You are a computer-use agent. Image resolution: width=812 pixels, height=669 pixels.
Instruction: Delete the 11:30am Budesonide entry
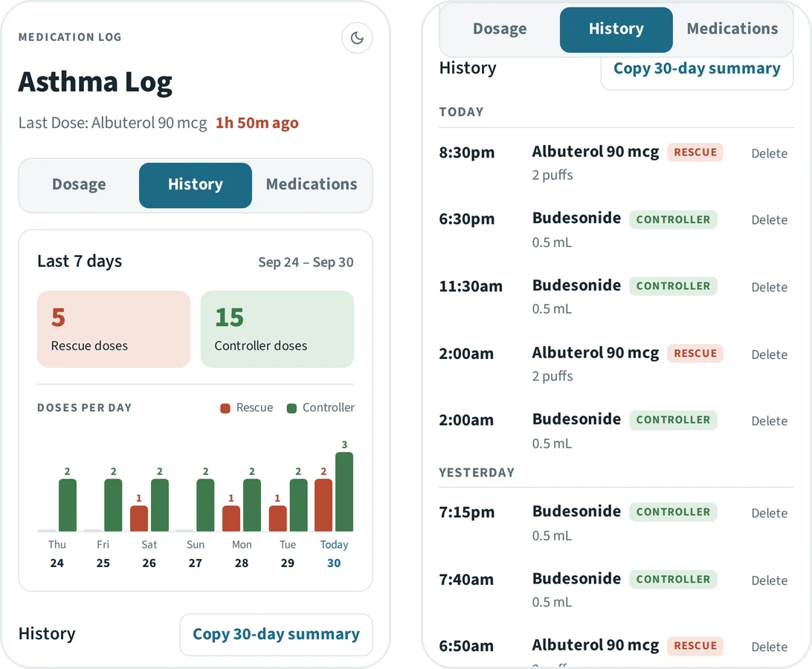coord(769,287)
